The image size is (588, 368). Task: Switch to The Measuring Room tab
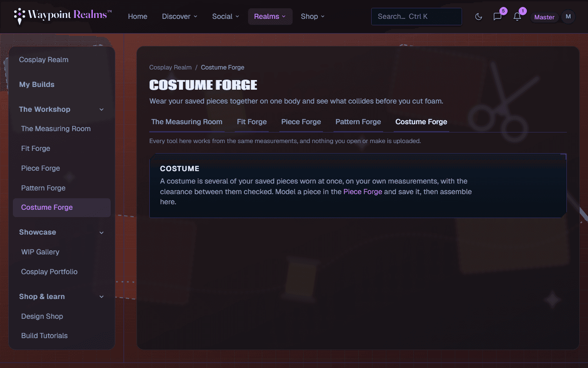tap(187, 122)
